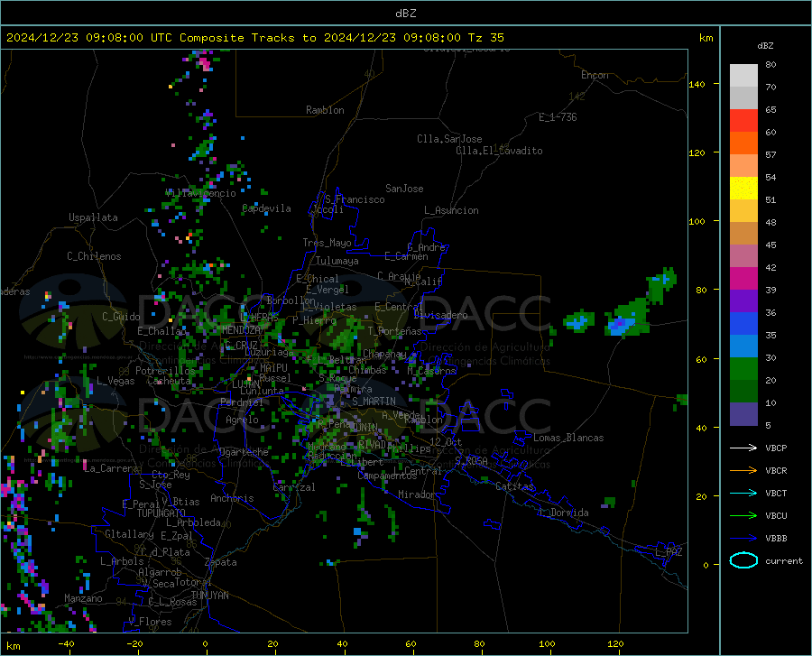Click the Catitas map label
Screen dimensions: 812x656
514,486
